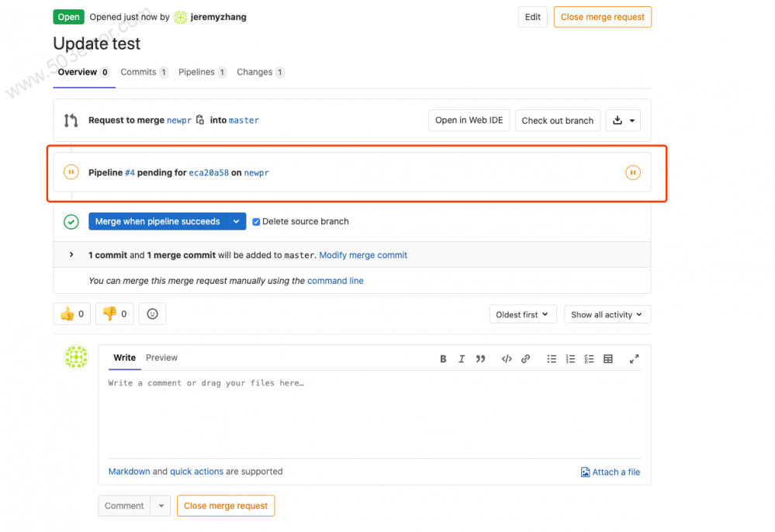This screenshot has height=532, width=775.
Task: Open the Pipelines tab
Action: click(x=202, y=71)
